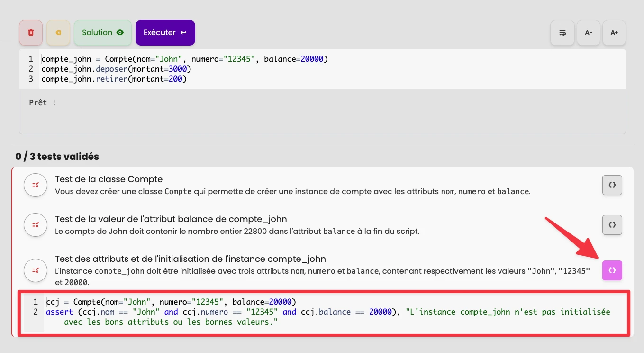This screenshot has width=644, height=353.
Task: Click the eye icon inside the Solution button
Action: [x=119, y=32]
